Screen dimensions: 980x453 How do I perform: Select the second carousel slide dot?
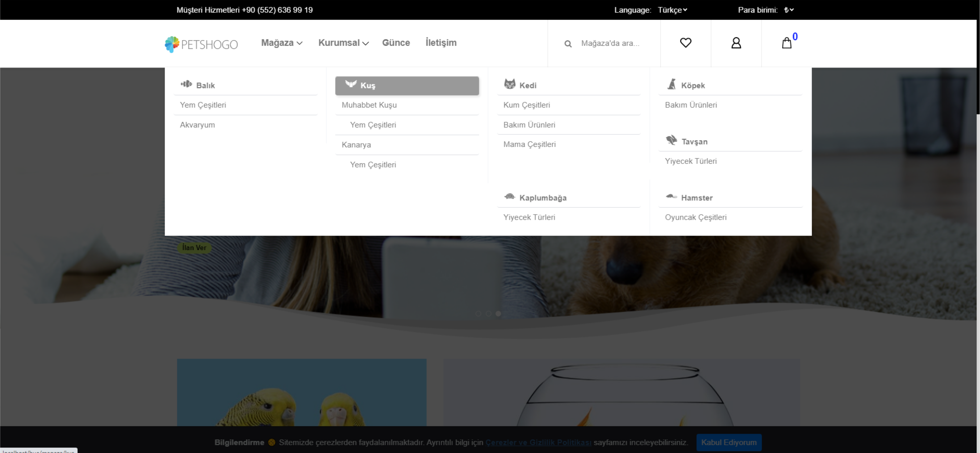pos(488,313)
